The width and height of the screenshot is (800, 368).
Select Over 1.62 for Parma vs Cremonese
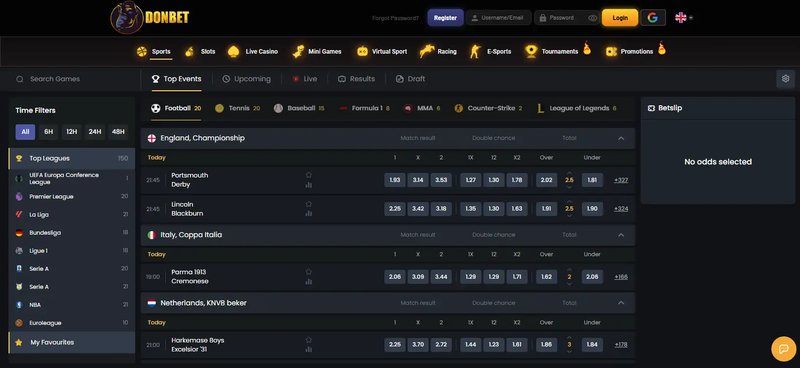(546, 277)
